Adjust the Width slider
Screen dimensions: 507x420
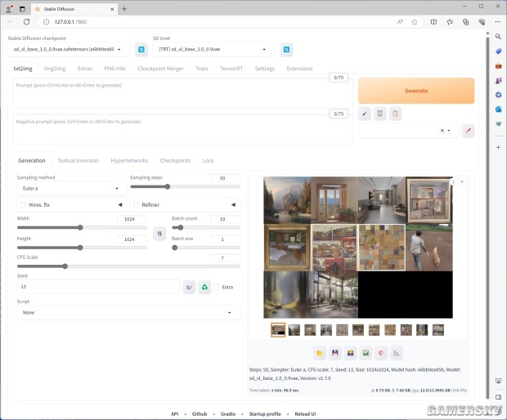[x=82, y=227]
